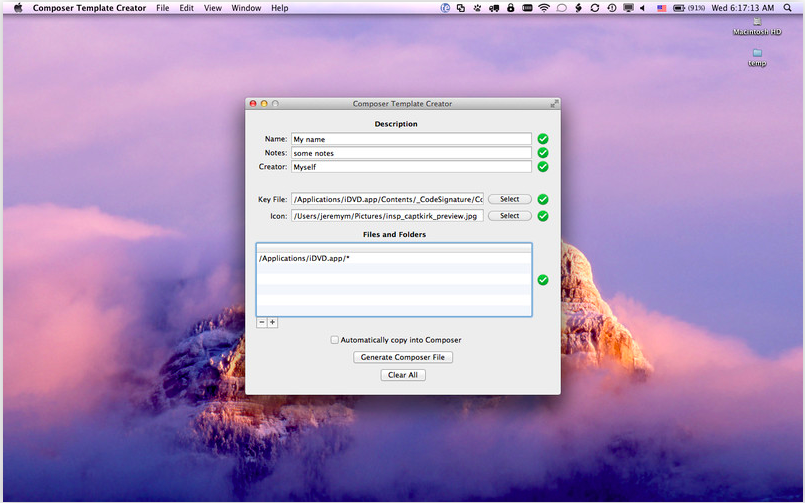Open the File menu
Screen dimensions: 805x503
point(163,8)
